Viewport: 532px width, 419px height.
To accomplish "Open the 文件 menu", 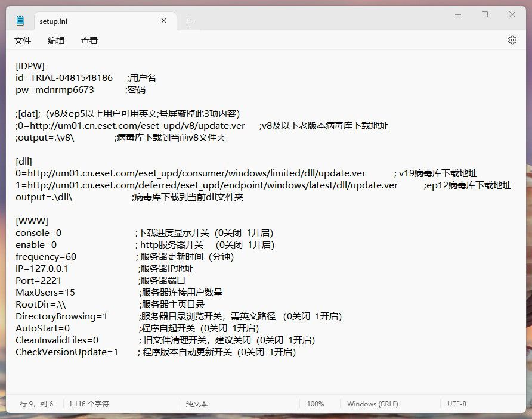I will (x=23, y=41).
